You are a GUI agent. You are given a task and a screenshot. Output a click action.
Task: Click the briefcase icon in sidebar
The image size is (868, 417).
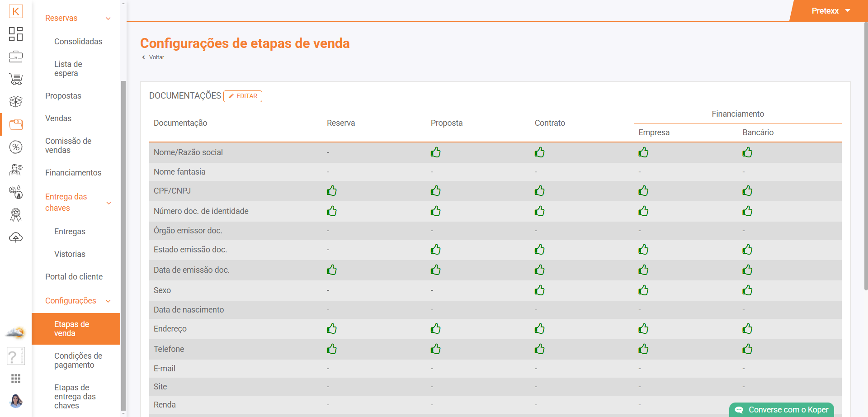click(16, 57)
